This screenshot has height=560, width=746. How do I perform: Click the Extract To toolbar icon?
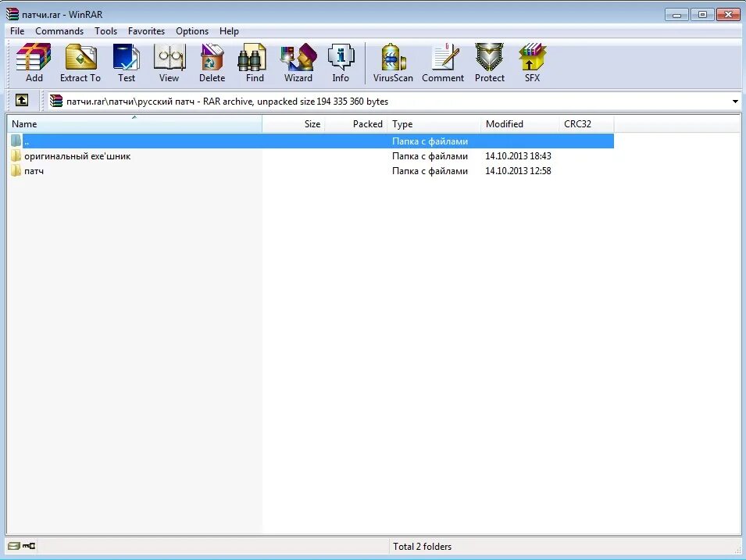(80, 62)
